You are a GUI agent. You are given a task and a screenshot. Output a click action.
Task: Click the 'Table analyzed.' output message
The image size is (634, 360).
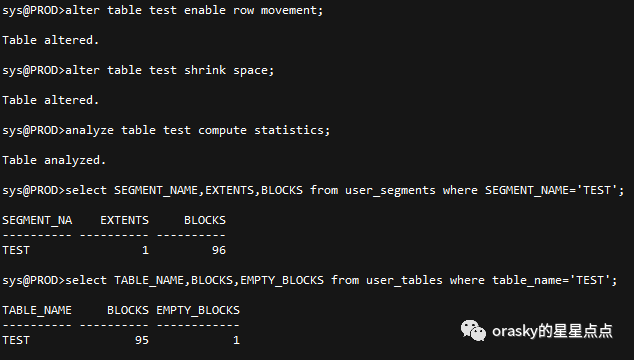(x=54, y=160)
